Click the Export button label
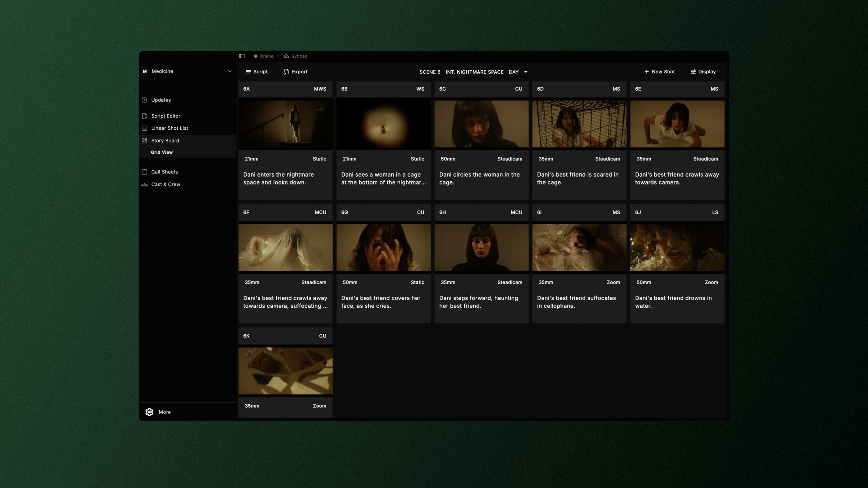 click(x=300, y=72)
